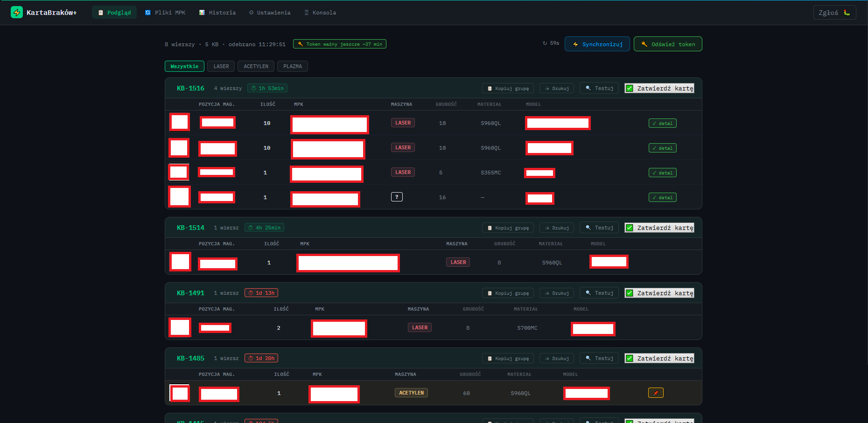Click the KB-1516 card title
Viewport: 868px width, 423px height.
click(x=190, y=88)
